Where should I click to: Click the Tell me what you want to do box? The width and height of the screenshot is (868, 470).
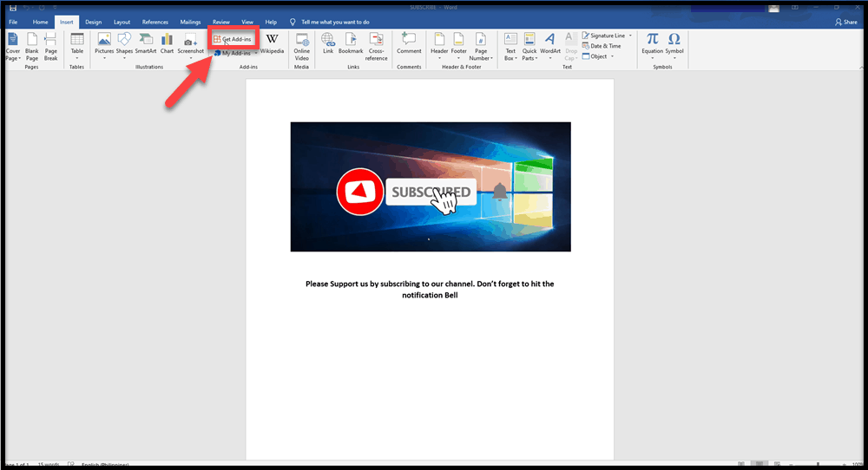330,23
